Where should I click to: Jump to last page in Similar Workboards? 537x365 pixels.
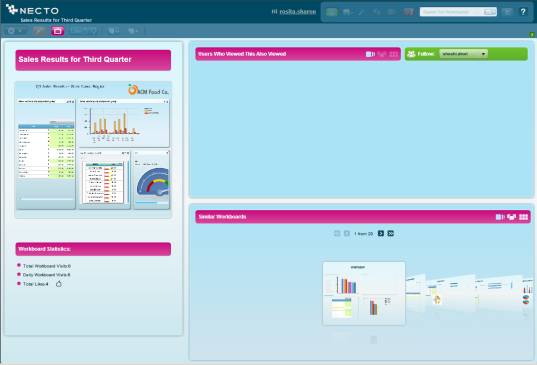coord(390,234)
